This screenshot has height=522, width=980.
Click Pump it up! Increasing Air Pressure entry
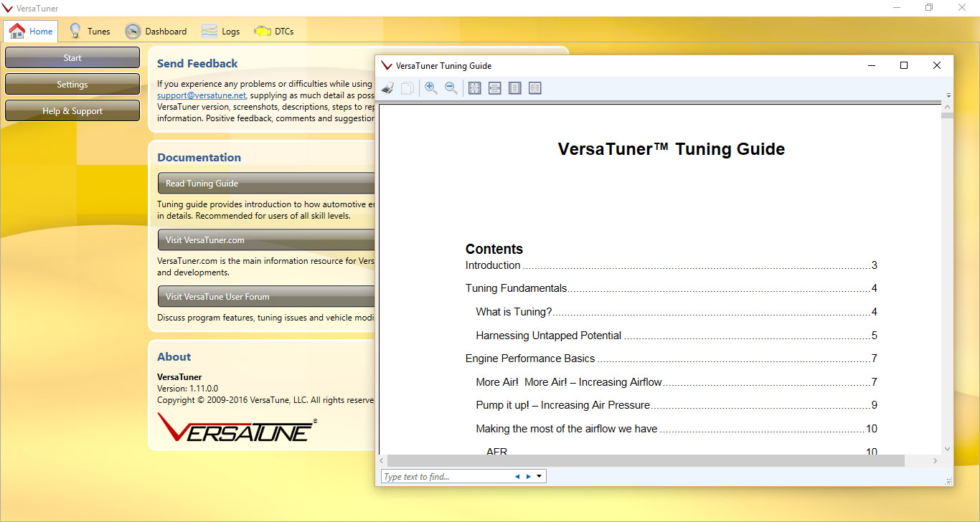677,405
